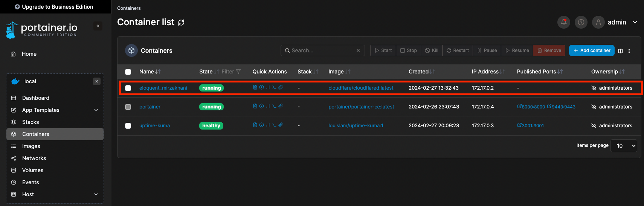Click the help question mark icon
Image resolution: width=644 pixels, height=206 pixels.
pyautogui.click(x=581, y=22)
